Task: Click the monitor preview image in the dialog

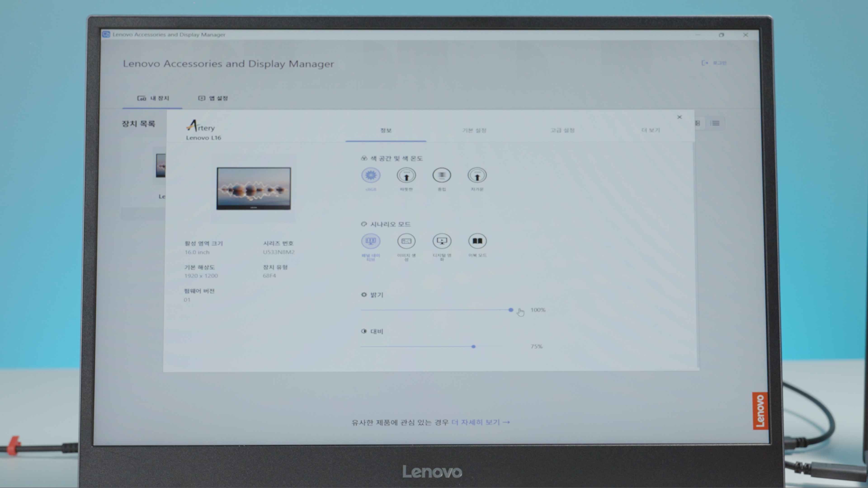Action: pyautogui.click(x=253, y=189)
